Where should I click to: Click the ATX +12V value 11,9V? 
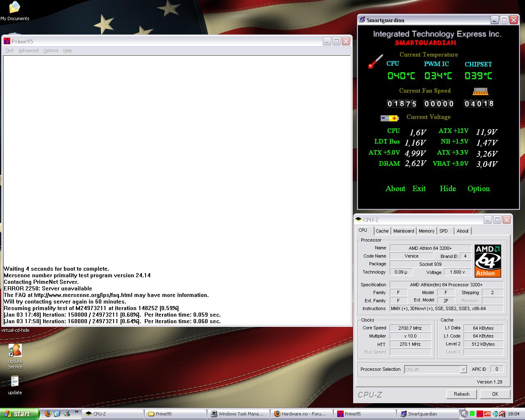point(486,132)
